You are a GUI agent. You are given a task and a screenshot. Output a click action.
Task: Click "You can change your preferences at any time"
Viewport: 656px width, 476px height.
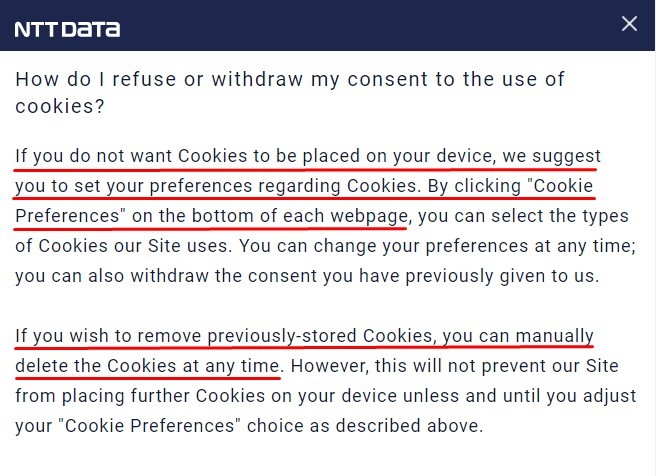point(437,246)
